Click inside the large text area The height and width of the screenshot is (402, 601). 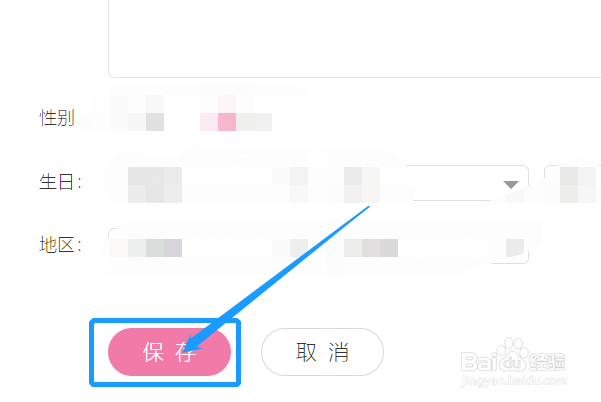click(355, 38)
